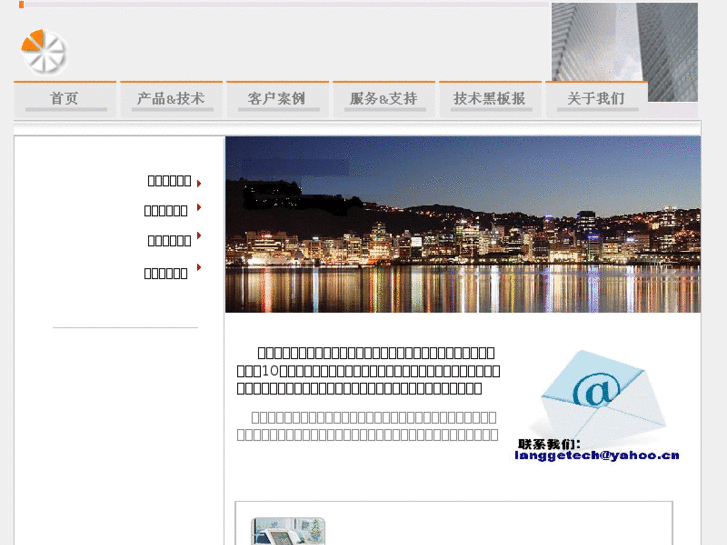This screenshot has width=727, height=545.
Task: Click the orange pie-chart logo
Action: coord(44,52)
